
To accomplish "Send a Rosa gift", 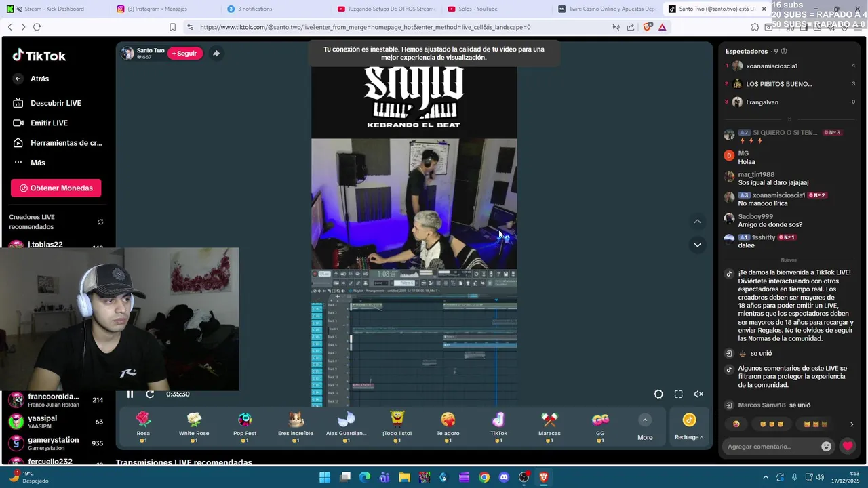I will 143,427.
